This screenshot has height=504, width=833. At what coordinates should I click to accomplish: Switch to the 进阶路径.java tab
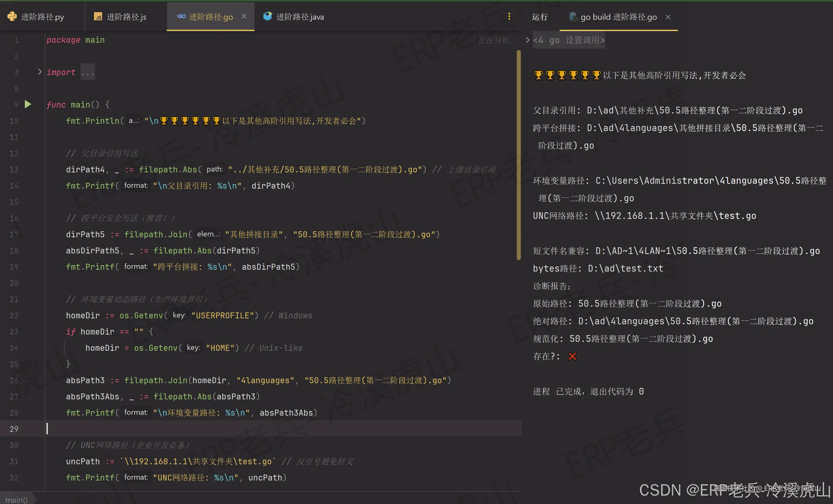point(300,17)
